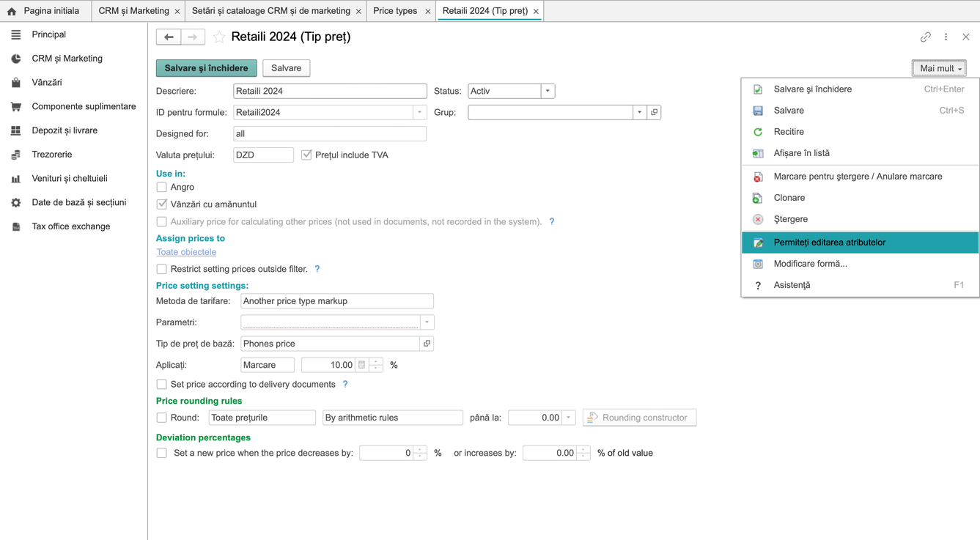Click the forward navigation arrow
Viewport: 980px width, 540px height.
[x=193, y=37]
